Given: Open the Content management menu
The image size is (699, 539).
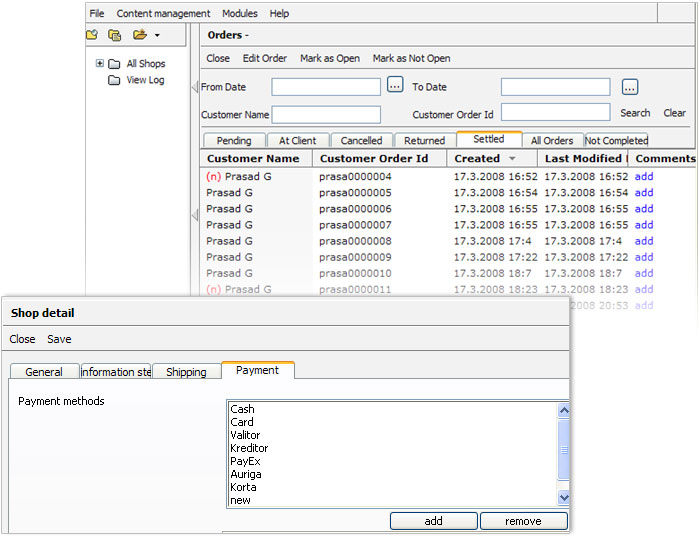Looking at the screenshot, I should (x=163, y=14).
